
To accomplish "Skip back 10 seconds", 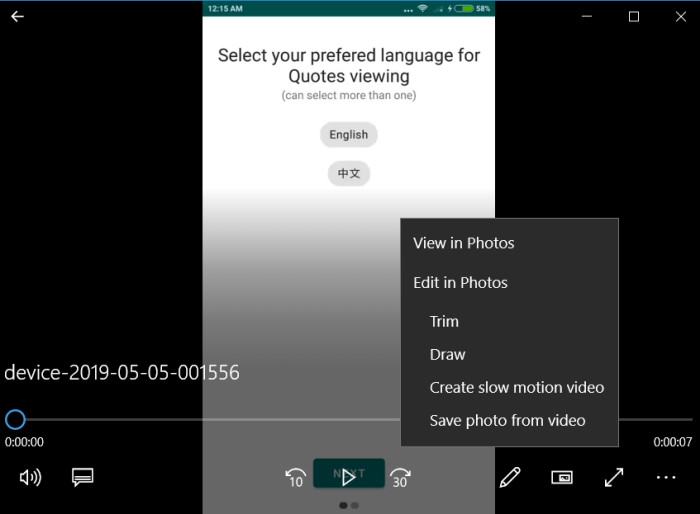I will coord(296,478).
